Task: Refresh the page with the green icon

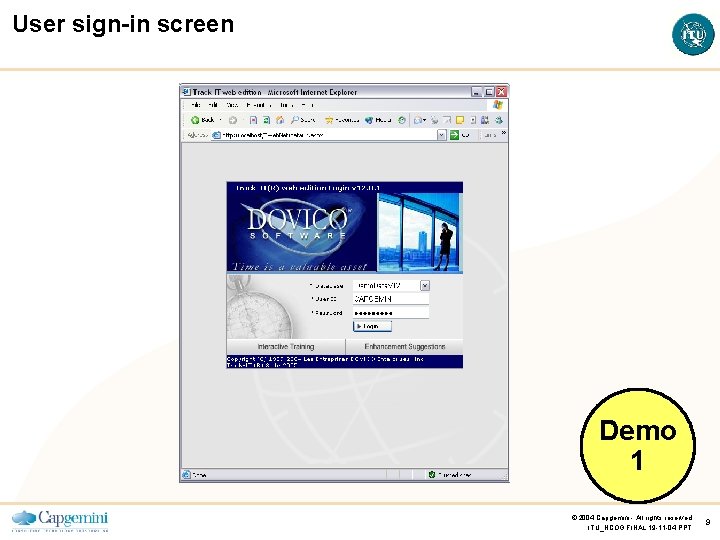Action: pyautogui.click(x=266, y=120)
